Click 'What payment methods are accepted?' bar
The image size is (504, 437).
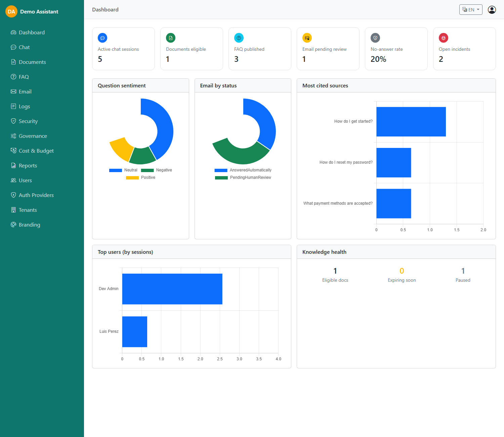394,204
